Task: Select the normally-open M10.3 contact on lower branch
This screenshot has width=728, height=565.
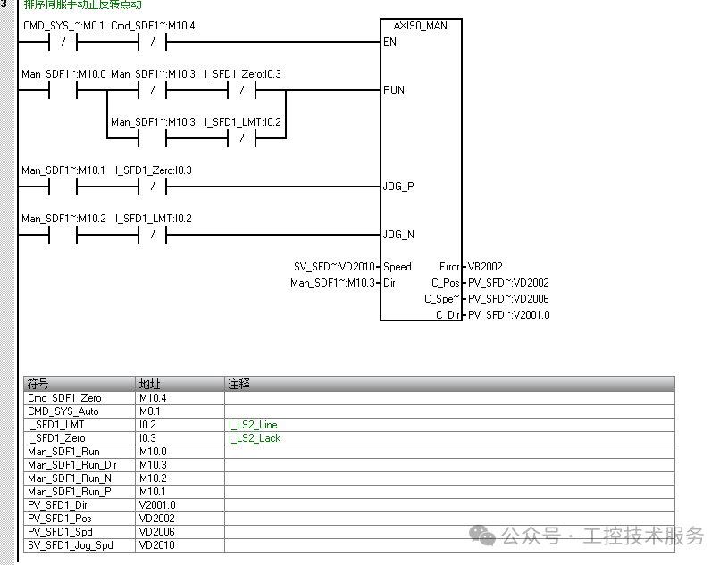Action: 152,138
